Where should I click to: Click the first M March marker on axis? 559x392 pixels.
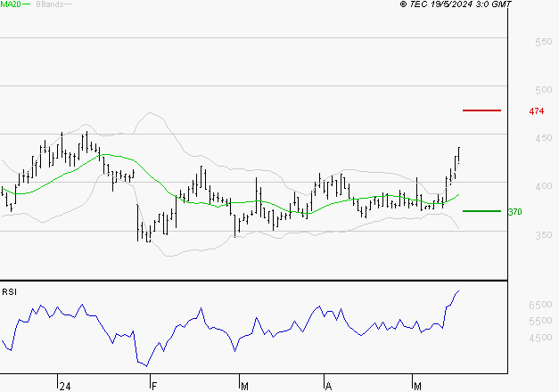click(244, 386)
